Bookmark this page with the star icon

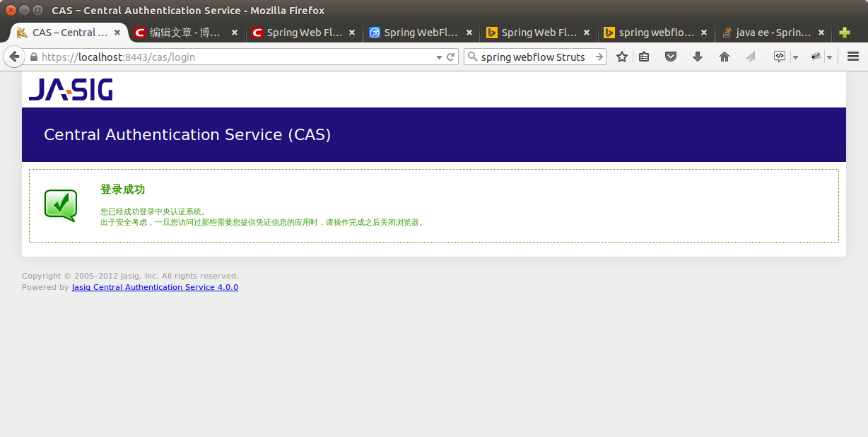click(x=621, y=56)
